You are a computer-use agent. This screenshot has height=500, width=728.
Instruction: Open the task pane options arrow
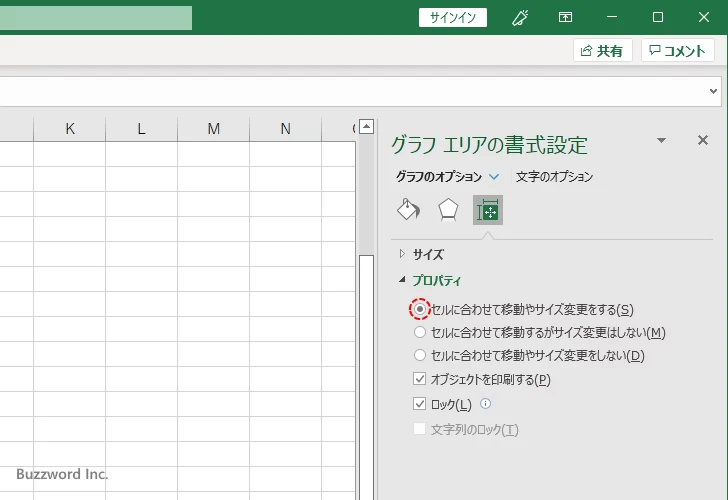[662, 140]
